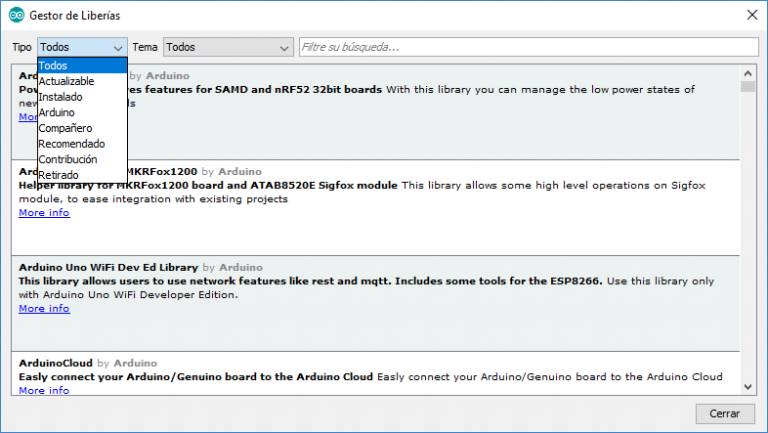Expand the Tema dropdown
This screenshot has width=768, height=433.
(226, 47)
